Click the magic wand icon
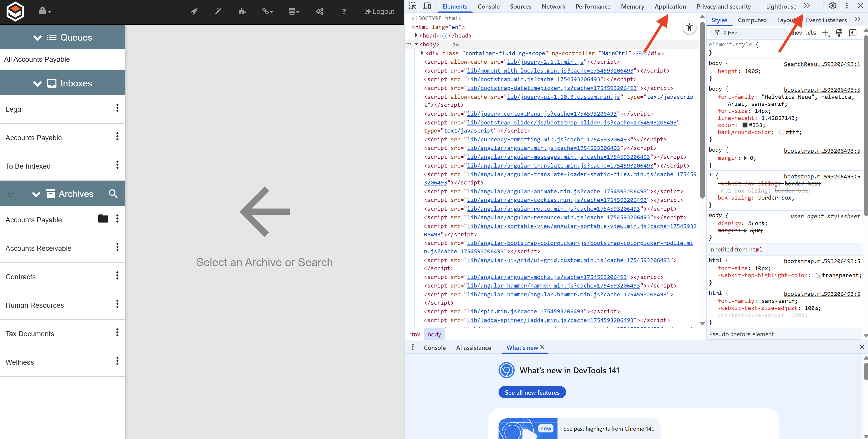The width and height of the screenshot is (868, 439). pos(218,11)
